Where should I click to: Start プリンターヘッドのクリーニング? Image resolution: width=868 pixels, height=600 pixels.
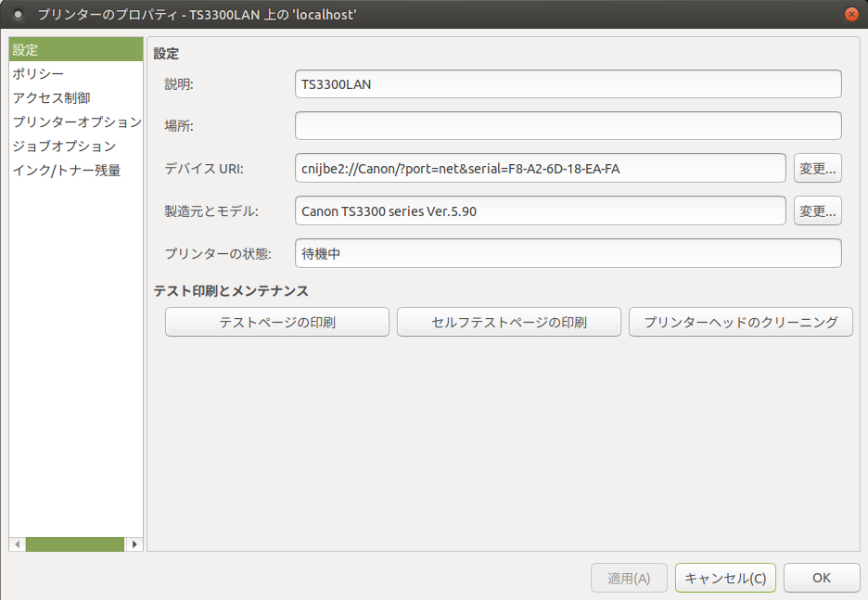(740, 322)
